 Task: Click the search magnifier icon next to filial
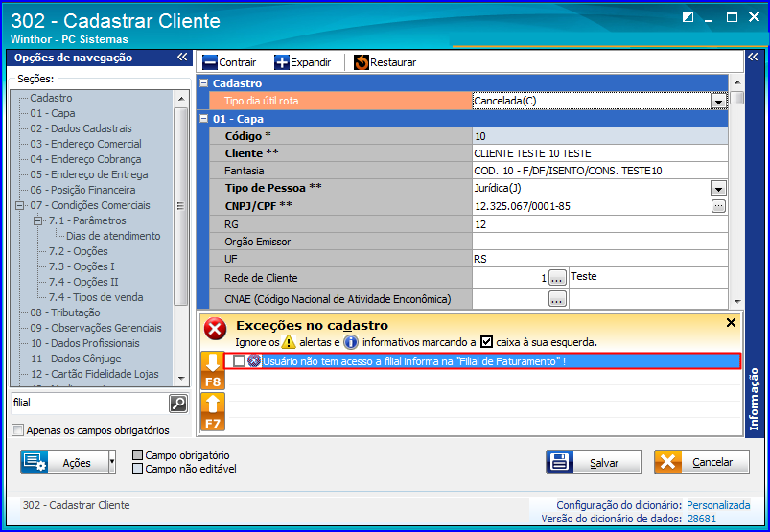(178, 404)
